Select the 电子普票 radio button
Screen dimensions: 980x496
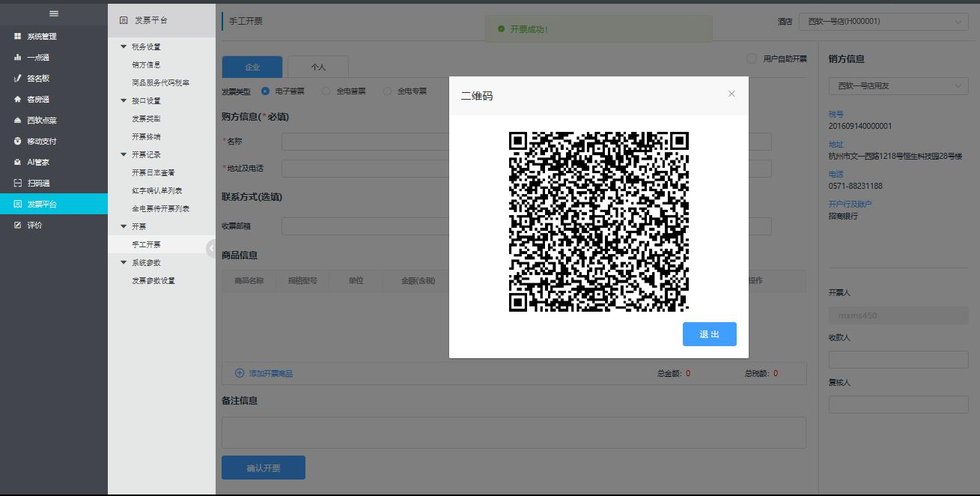click(265, 91)
